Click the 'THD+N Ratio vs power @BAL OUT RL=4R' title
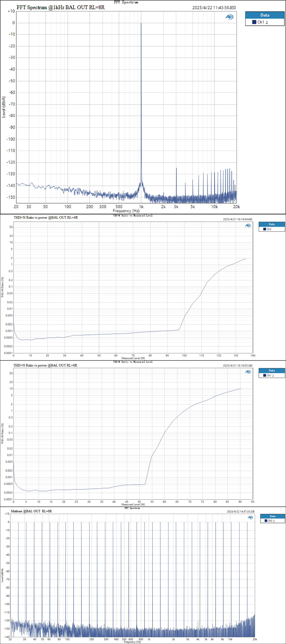The image size is (286, 644). (46, 218)
